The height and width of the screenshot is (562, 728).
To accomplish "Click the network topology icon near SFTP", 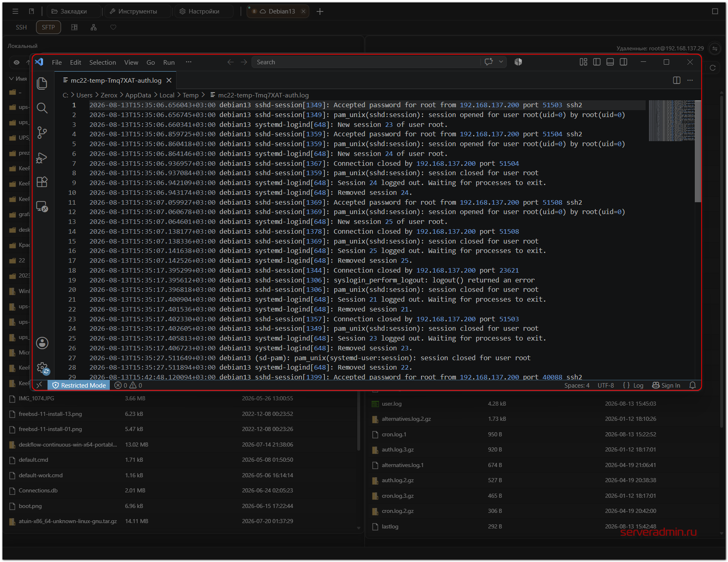I will [x=94, y=27].
